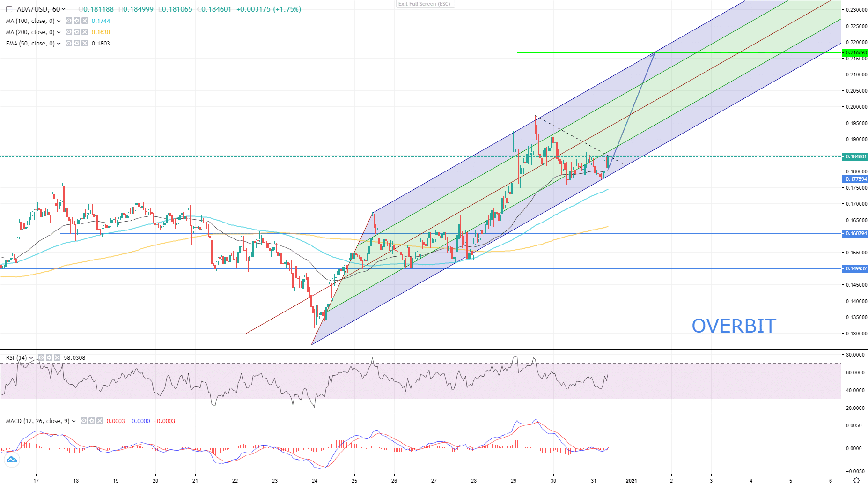Click the low price value 0.181065
Image resolution: width=868 pixels, height=483 pixels.
pos(177,9)
